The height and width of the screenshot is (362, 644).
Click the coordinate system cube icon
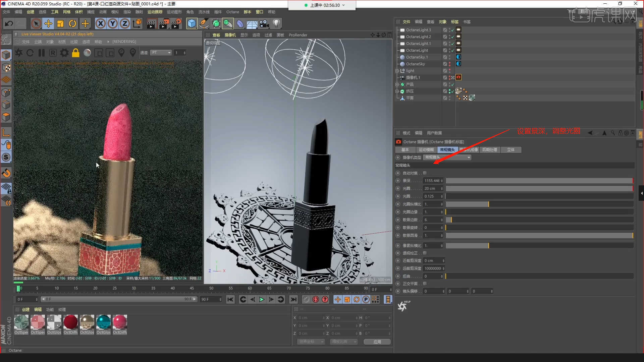pos(137,23)
